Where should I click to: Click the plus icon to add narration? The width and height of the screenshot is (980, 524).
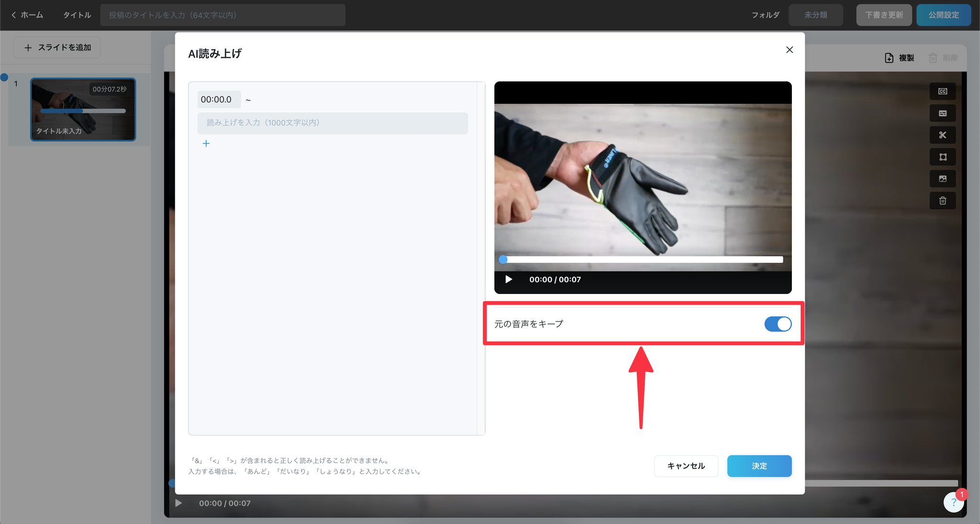206,143
